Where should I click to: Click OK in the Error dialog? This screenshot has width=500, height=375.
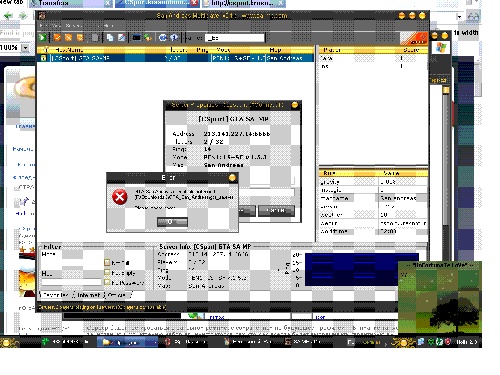point(172,222)
